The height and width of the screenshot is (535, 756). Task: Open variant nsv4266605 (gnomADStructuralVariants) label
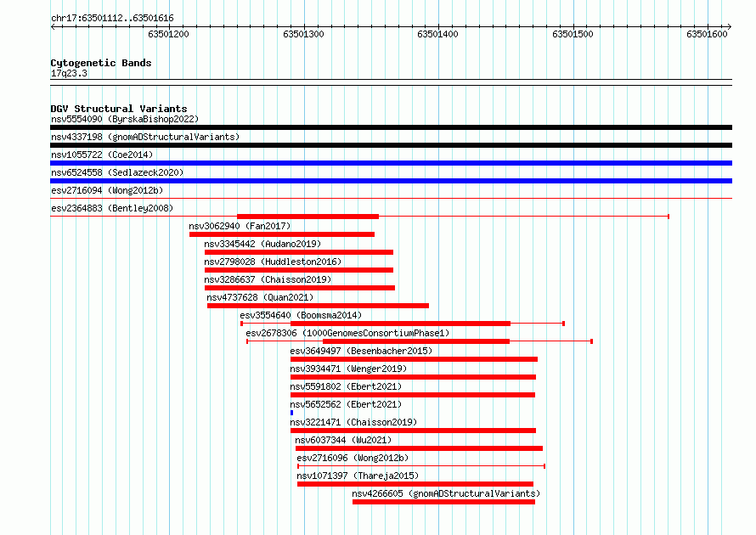(x=446, y=493)
